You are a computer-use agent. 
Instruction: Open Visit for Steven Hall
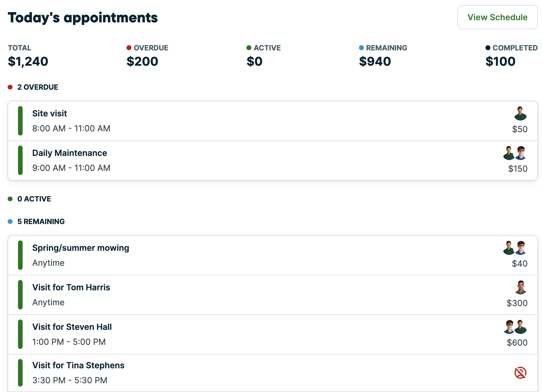pyautogui.click(x=72, y=327)
